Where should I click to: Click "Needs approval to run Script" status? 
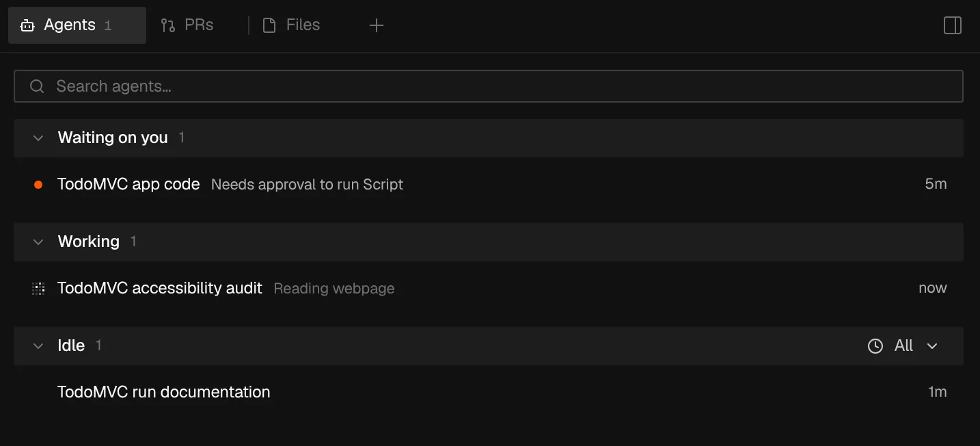[307, 185]
